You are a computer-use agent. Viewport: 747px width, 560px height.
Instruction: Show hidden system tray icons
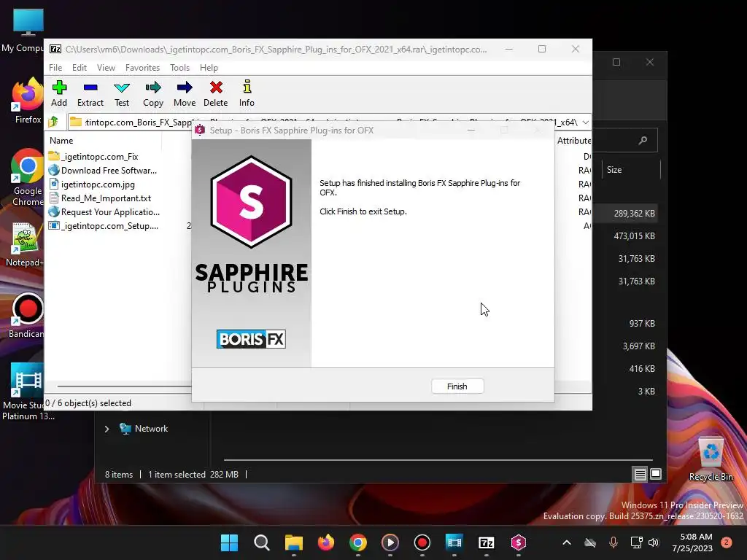[566, 542]
